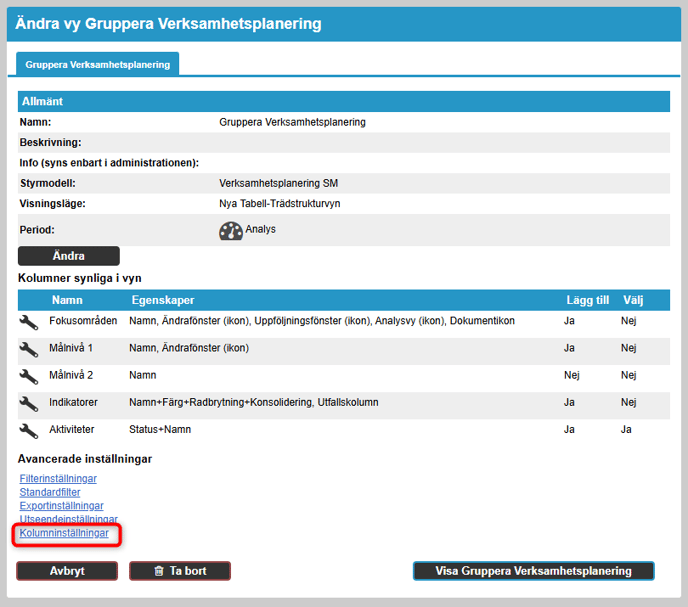688x607 pixels.
Task: Open the Standardfilter link
Action: coord(50,493)
